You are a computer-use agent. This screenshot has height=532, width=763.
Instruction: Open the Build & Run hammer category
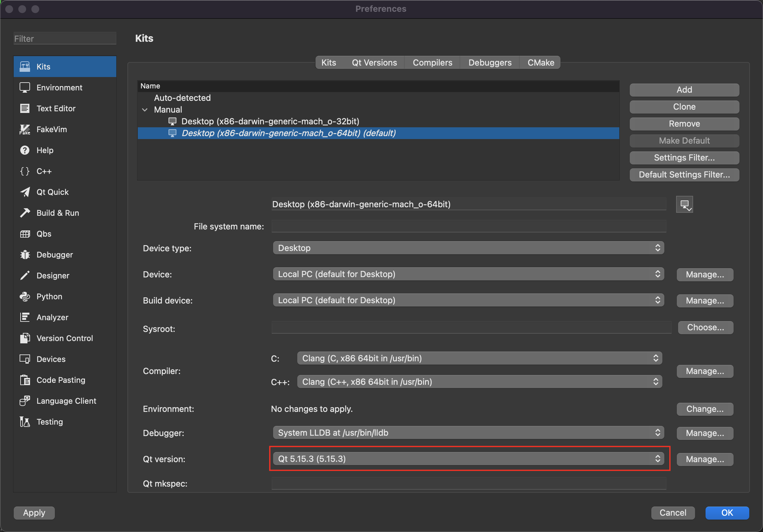25,213
